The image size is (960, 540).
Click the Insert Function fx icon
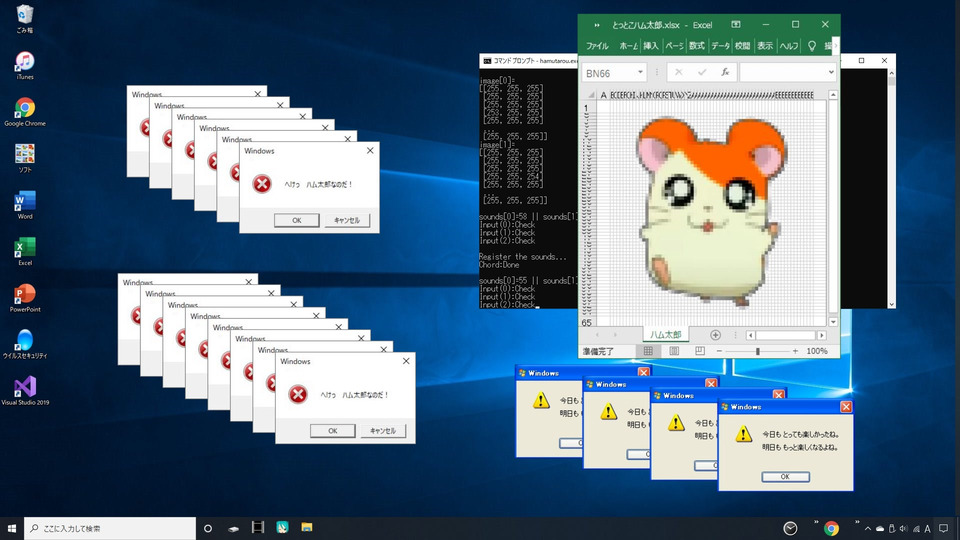[x=725, y=72]
